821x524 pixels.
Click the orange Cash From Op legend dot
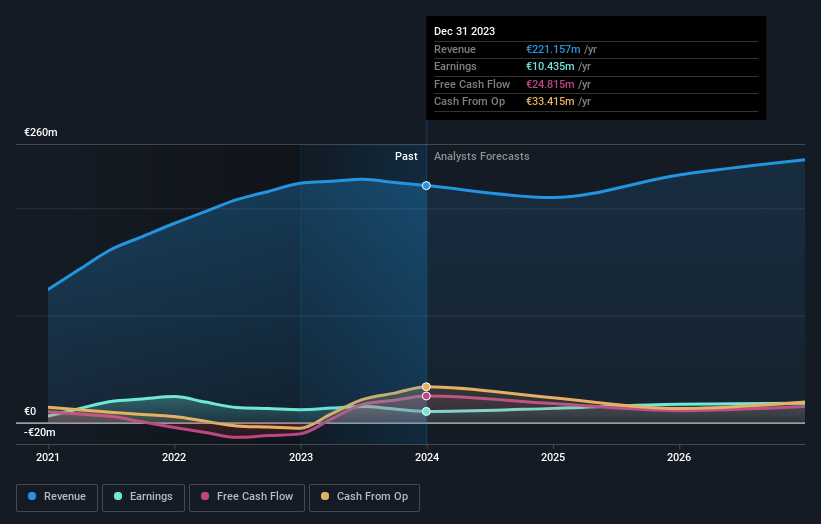(325, 496)
